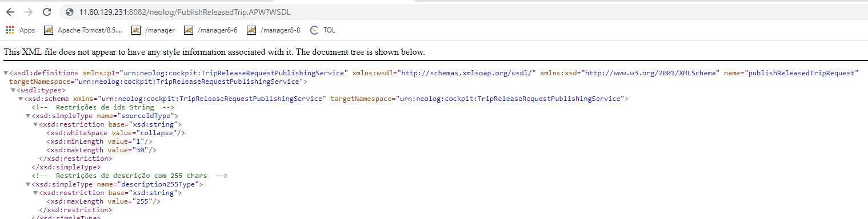
Task: Collapse the sourceIdType simpleType node
Action: [28, 116]
